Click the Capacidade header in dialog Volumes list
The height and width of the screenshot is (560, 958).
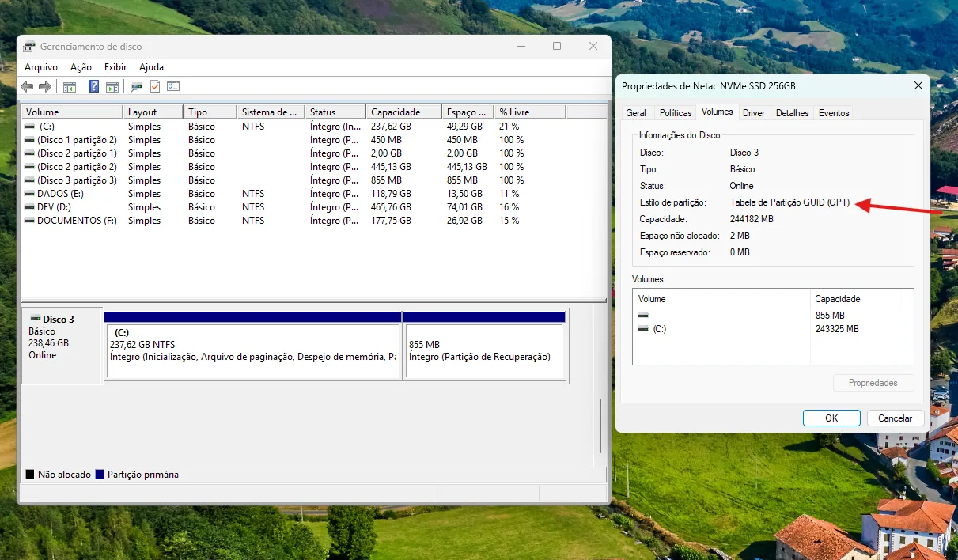pyautogui.click(x=855, y=299)
